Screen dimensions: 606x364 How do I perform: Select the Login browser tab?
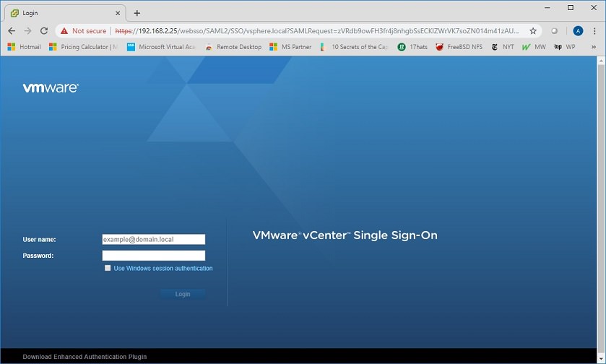tap(65, 13)
